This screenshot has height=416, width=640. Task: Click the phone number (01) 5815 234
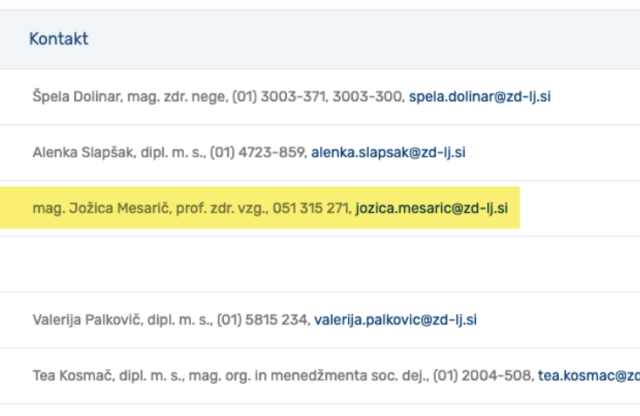(262, 320)
